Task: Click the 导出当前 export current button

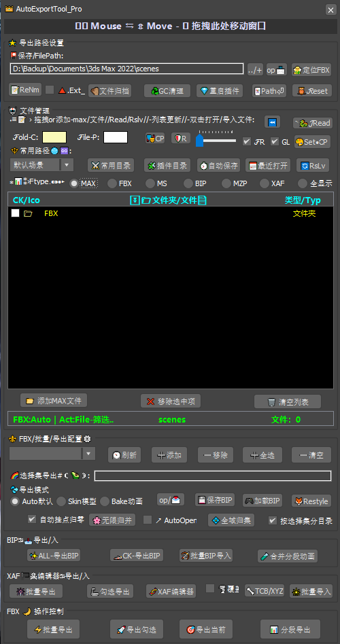Action: [x=207, y=629]
